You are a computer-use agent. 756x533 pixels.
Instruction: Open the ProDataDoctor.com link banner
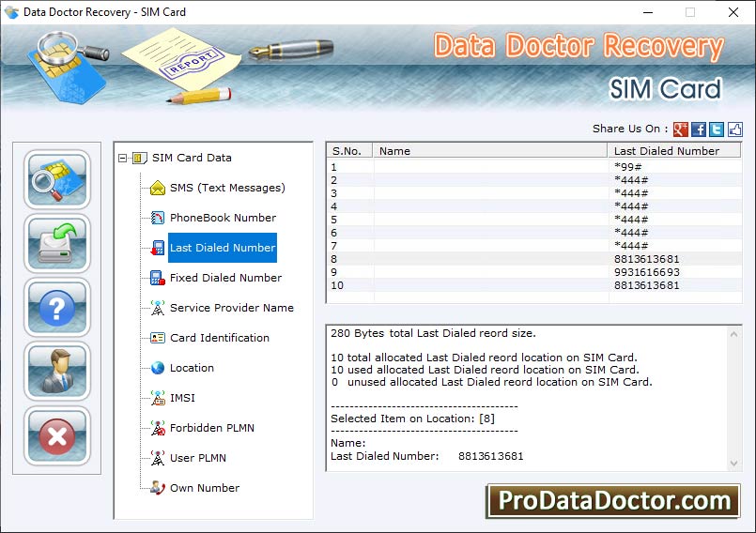(613, 501)
